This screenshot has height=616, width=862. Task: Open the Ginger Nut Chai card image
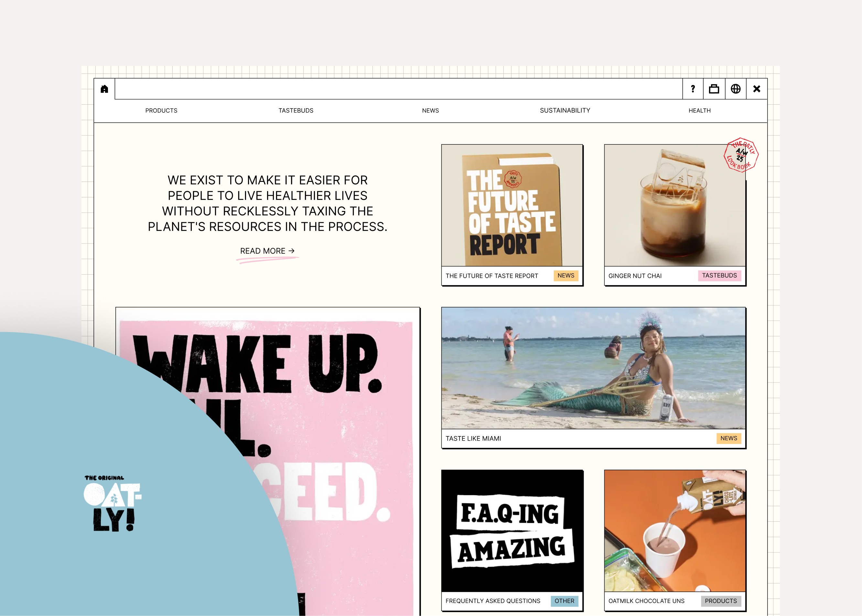pyautogui.click(x=674, y=205)
